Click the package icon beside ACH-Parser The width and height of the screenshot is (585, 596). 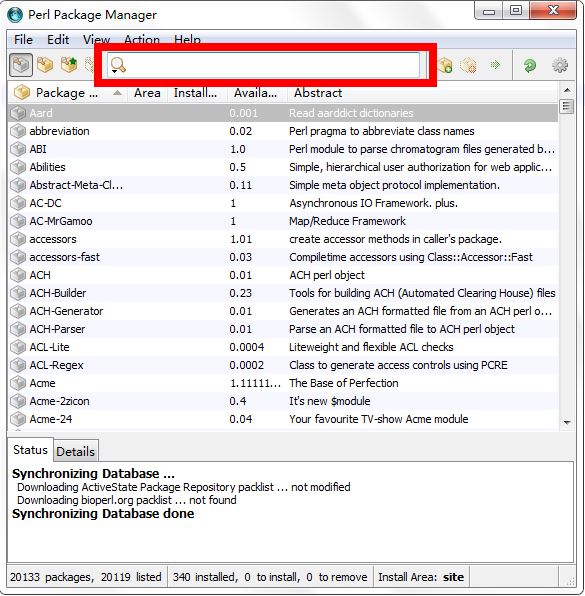click(18, 329)
